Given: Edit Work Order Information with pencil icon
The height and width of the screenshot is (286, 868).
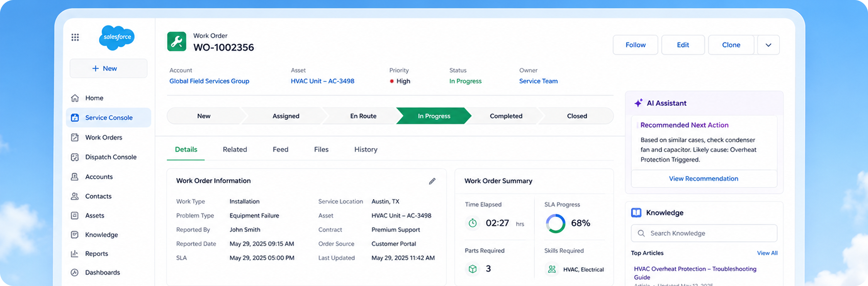Looking at the screenshot, I should pos(432,181).
